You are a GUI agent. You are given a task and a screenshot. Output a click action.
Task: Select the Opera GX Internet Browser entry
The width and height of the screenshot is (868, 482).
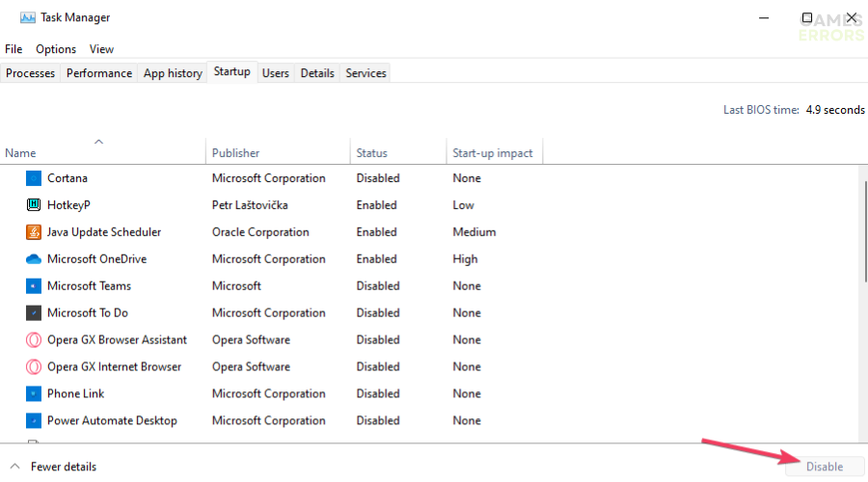click(114, 367)
